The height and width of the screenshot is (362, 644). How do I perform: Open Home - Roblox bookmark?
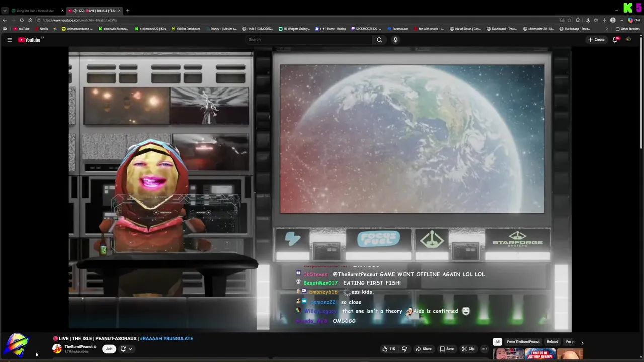pos(331,29)
